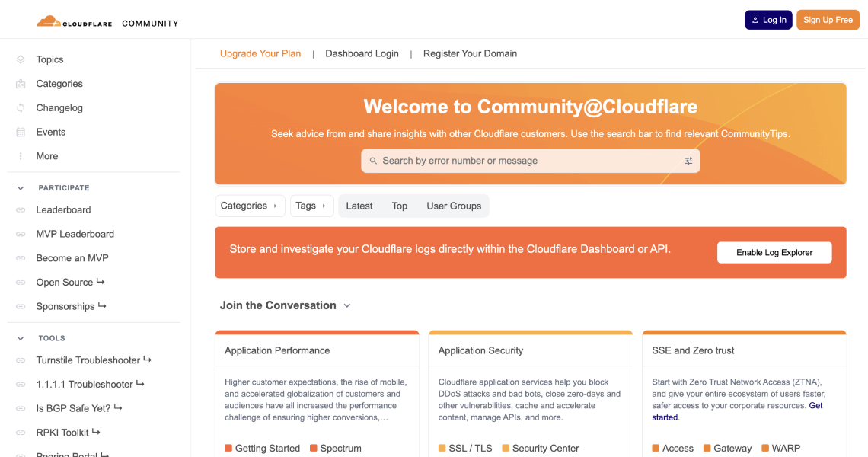The width and height of the screenshot is (868, 457).
Task: Click the SSL / TLS category color tag
Action: pyautogui.click(x=442, y=449)
